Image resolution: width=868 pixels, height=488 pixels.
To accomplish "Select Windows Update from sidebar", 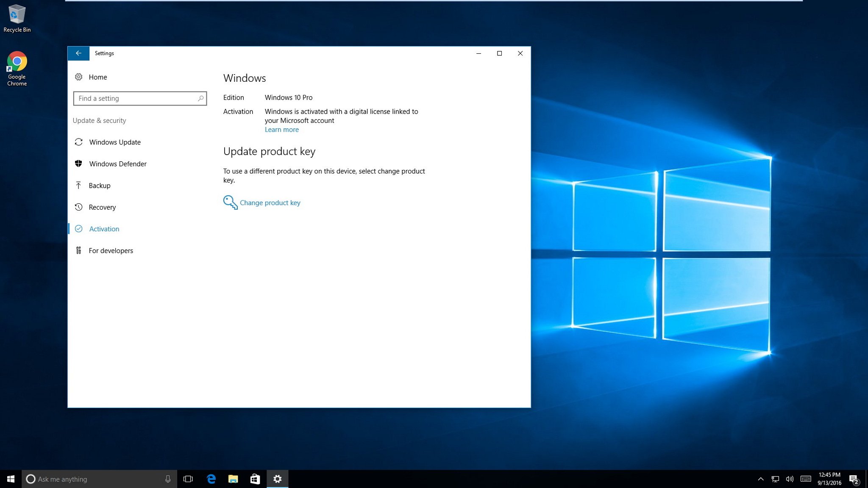I will click(x=114, y=142).
